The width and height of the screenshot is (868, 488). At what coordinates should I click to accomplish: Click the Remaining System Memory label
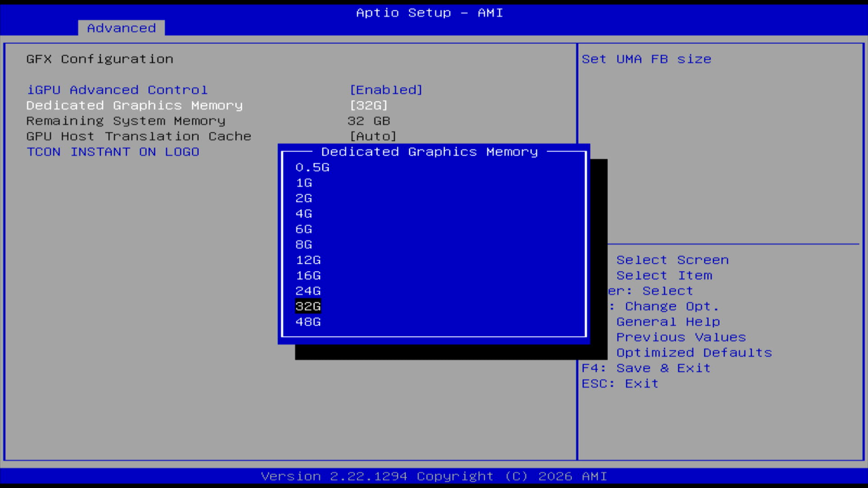(x=126, y=121)
